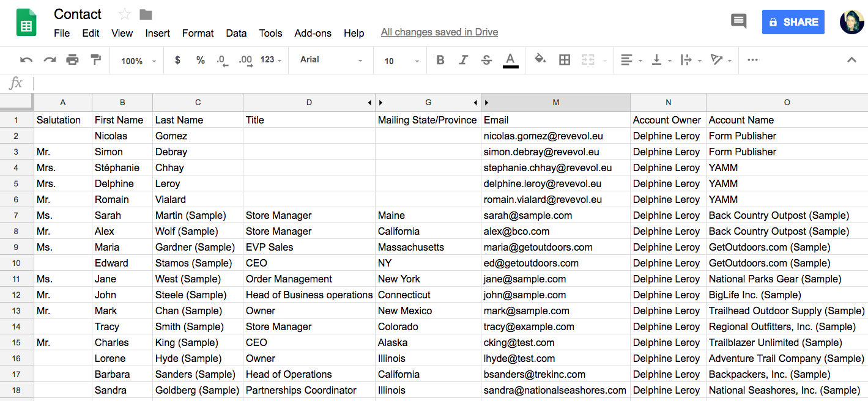This screenshot has height=401, width=868.
Task: Open text wrapping options
Action: tap(691, 60)
